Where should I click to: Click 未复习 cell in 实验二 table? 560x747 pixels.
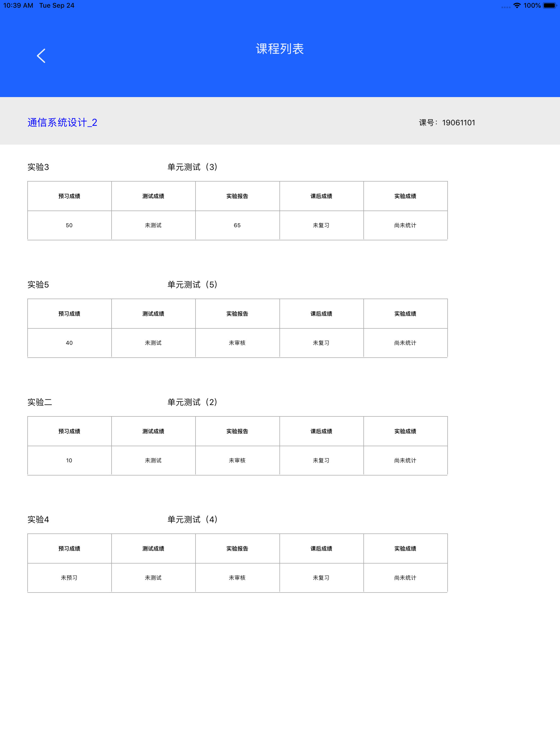tap(321, 460)
